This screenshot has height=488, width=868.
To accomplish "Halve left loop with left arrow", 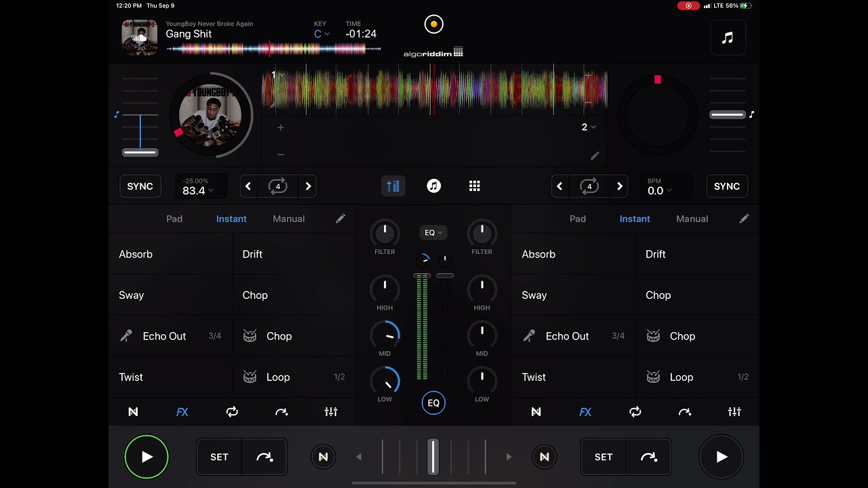I will (248, 186).
